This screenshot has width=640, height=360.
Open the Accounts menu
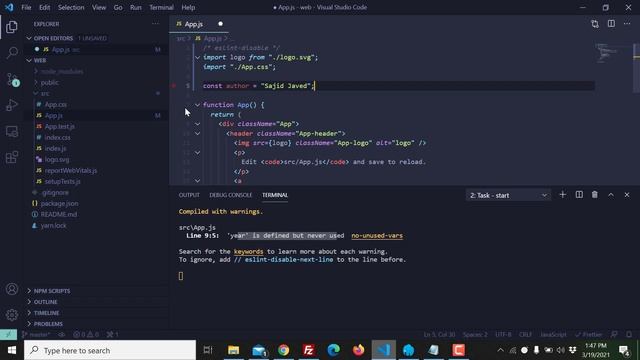pyautogui.click(x=12, y=289)
